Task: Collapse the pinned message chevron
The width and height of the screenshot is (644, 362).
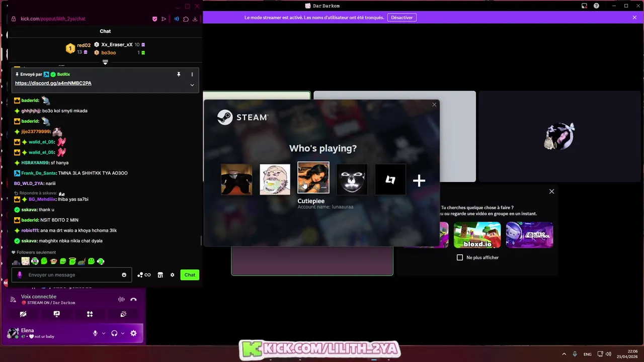Action: pos(192,85)
